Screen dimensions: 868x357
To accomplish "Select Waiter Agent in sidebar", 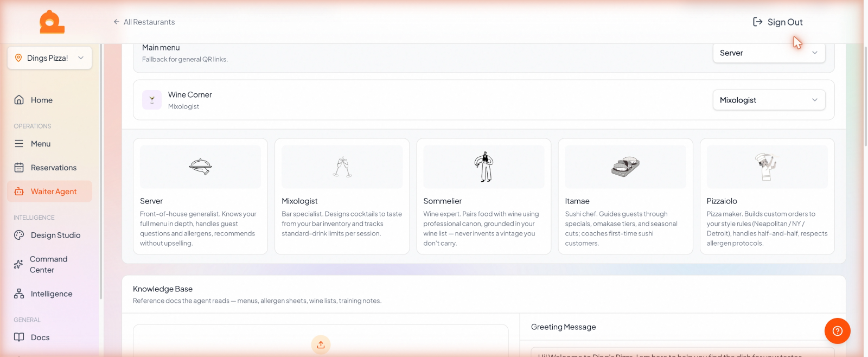I will (49, 192).
